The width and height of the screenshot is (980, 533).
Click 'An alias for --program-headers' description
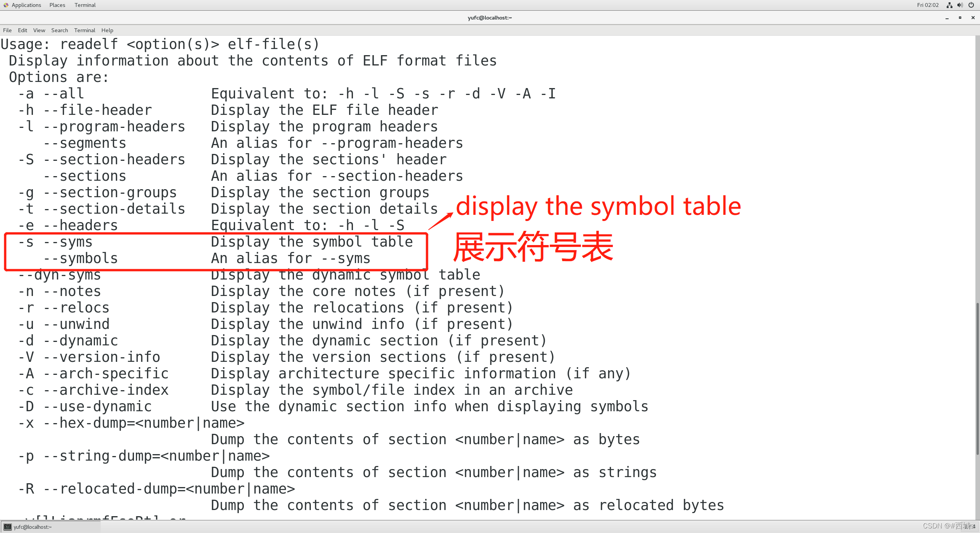tap(337, 143)
